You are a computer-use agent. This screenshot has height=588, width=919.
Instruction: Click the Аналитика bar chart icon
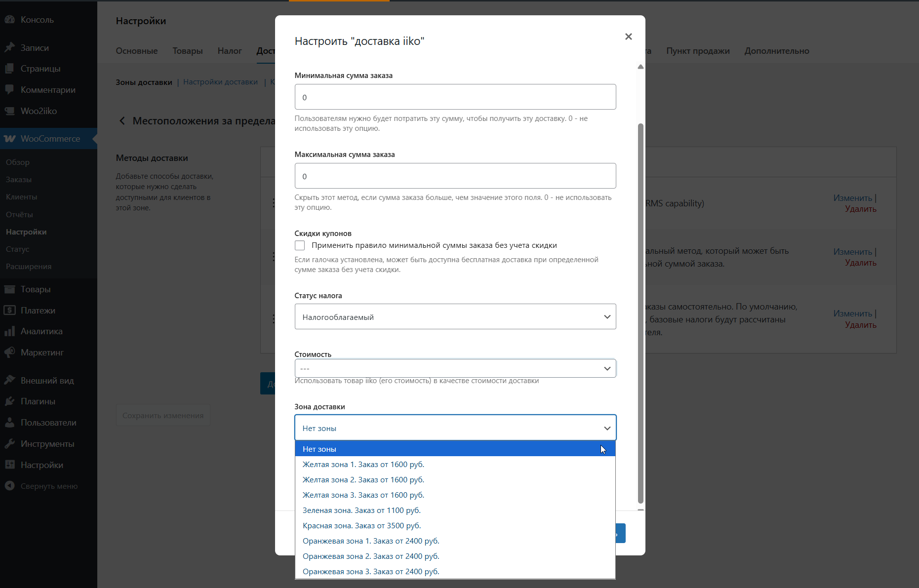[x=9, y=331]
